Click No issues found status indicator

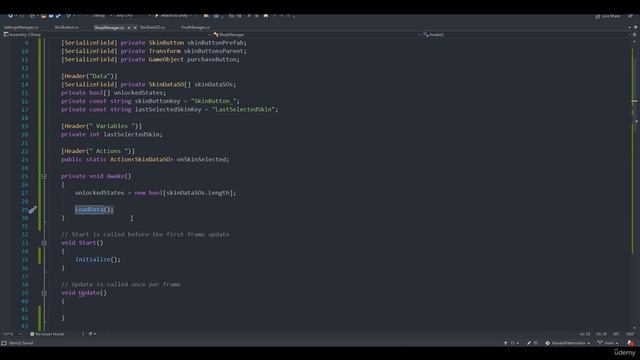click(x=47, y=334)
